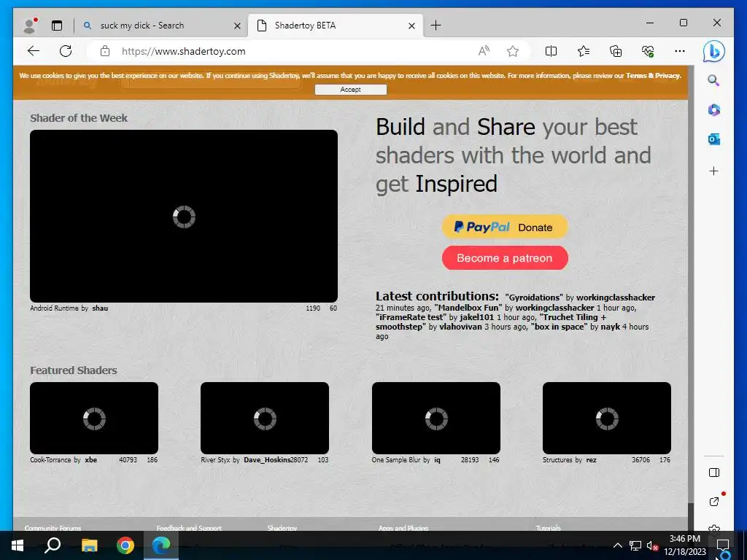747x560 pixels.
Task: Open Edge Settings and more menu
Action: [x=680, y=51]
